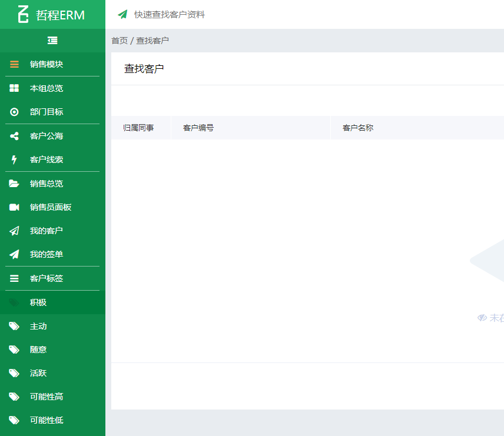This screenshot has height=436, width=504.
Task: Click the video camera icon next to 销售员面板
Action: click(x=14, y=207)
